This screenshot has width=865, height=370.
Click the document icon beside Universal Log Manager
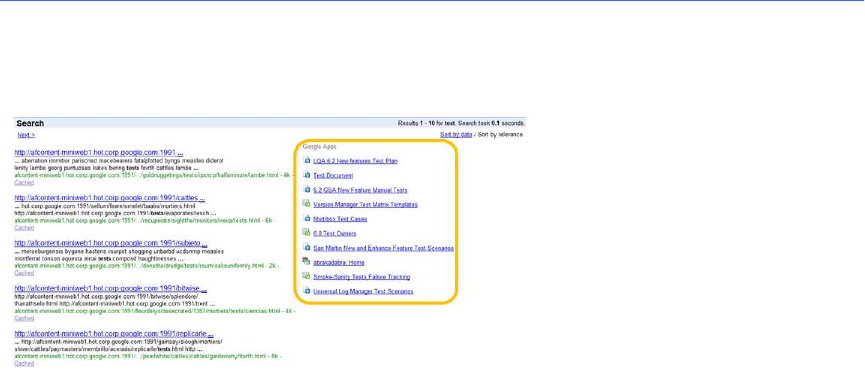(x=306, y=291)
